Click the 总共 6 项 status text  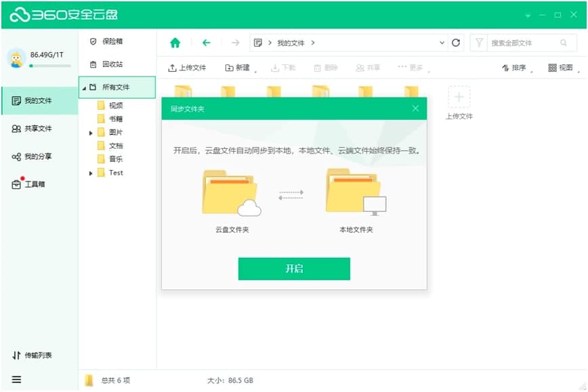(x=115, y=380)
